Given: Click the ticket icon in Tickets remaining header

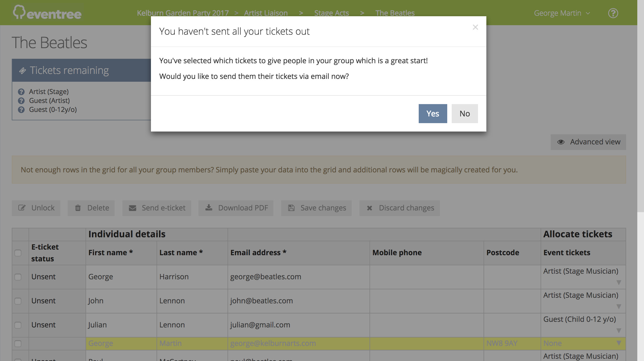Looking at the screenshot, I should (23, 71).
